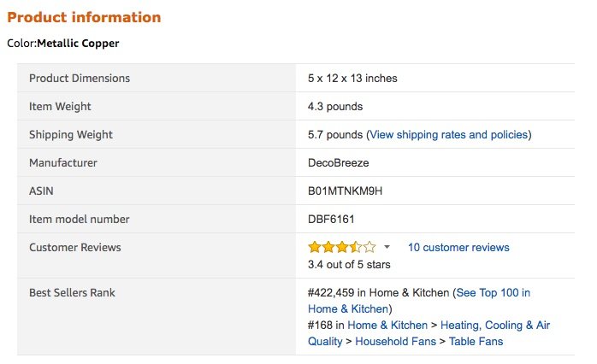Open the Household Fans category link

tap(400, 342)
